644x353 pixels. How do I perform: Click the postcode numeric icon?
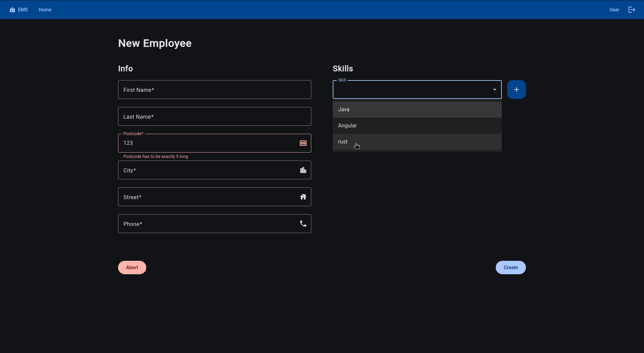point(303,143)
